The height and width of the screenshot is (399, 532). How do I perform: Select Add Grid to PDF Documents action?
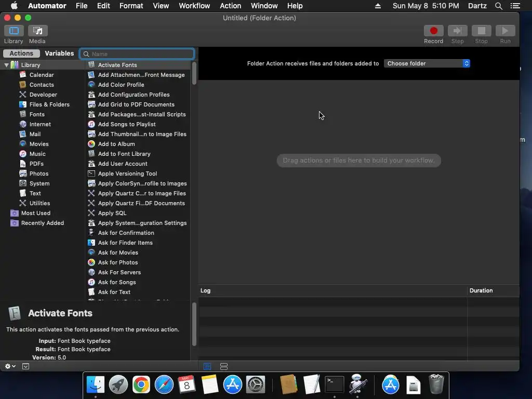137,104
